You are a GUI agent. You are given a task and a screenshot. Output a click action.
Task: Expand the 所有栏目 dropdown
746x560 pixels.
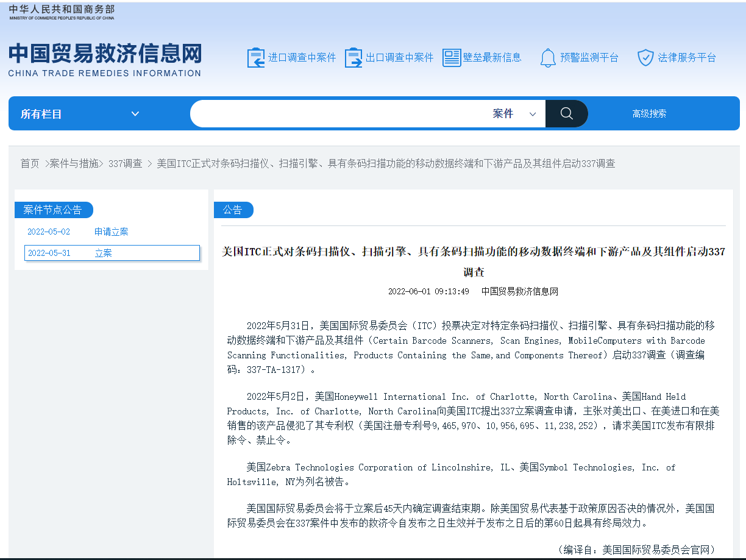tap(80, 114)
